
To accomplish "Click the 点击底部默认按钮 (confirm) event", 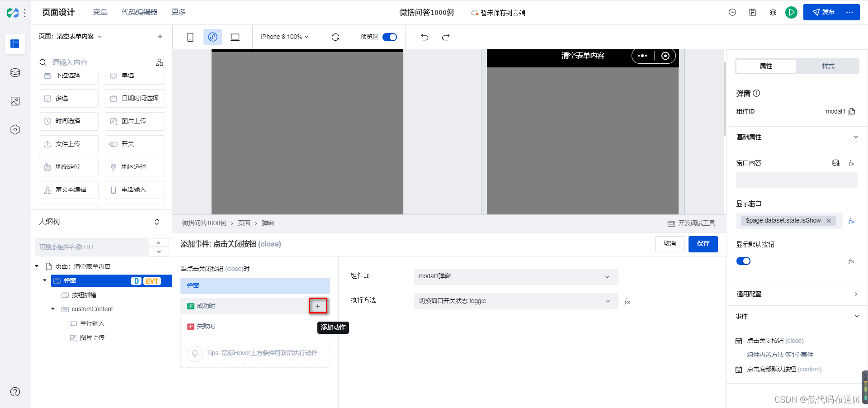I will (784, 370).
